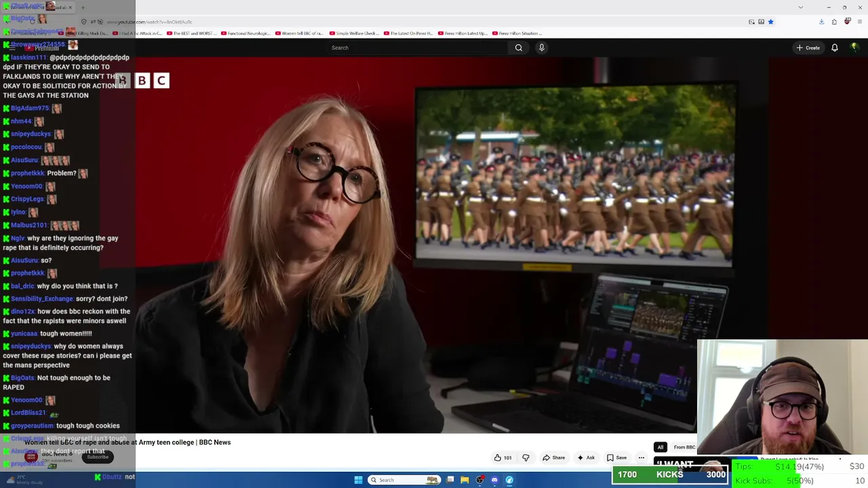Viewport: 868px width, 488px height.
Task: Click the YouTube search magnifier button
Action: [519, 47]
